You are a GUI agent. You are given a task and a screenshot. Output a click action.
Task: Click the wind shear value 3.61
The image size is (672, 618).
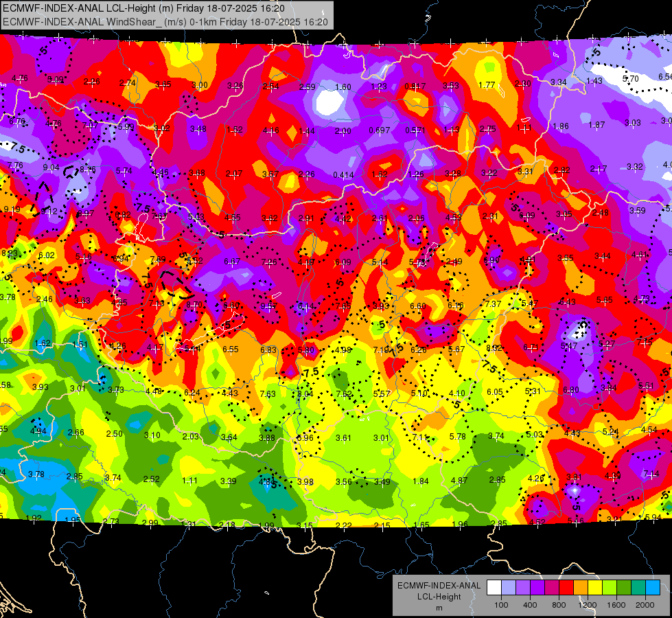pos(343,438)
